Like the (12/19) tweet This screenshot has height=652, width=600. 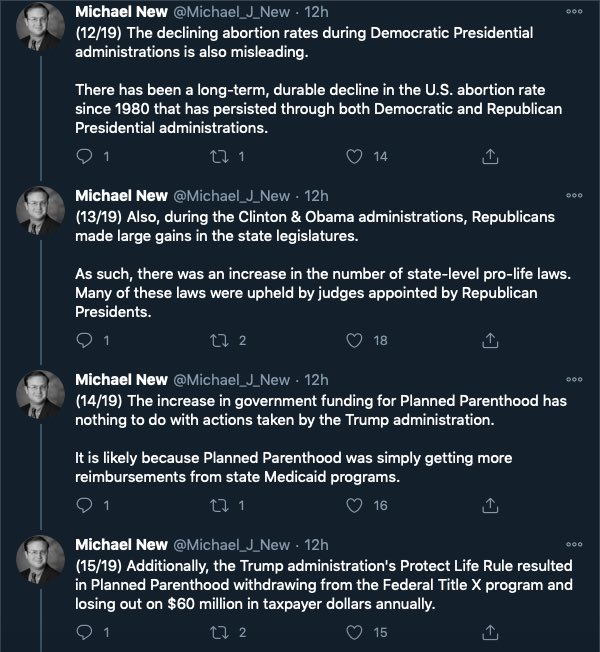353,156
